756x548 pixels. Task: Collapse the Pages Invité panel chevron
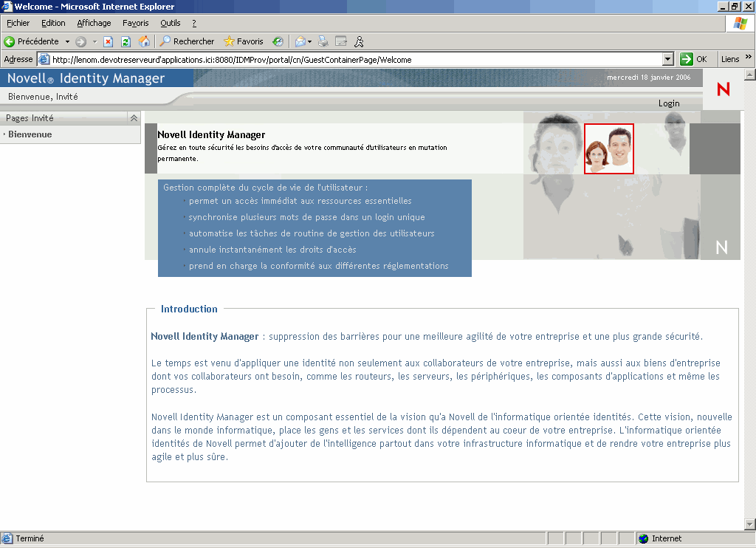[134, 118]
